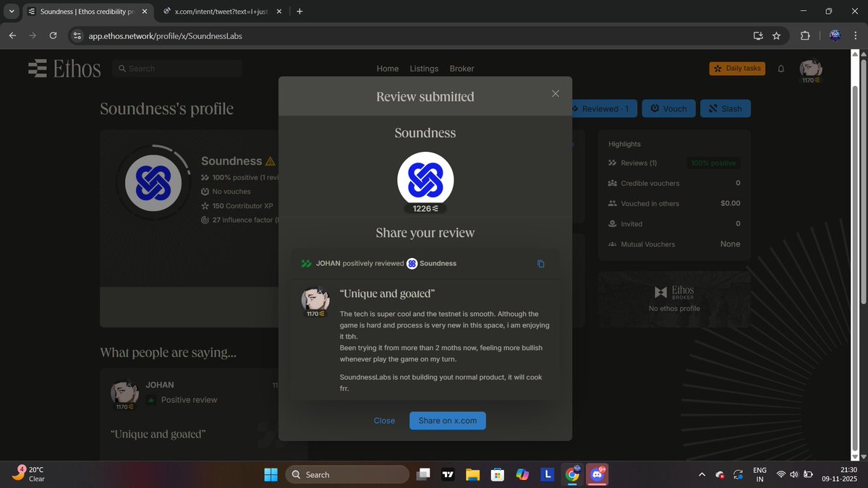Click JOHAN reviewer avatar in dialog
This screenshot has height=488, width=868.
315,299
